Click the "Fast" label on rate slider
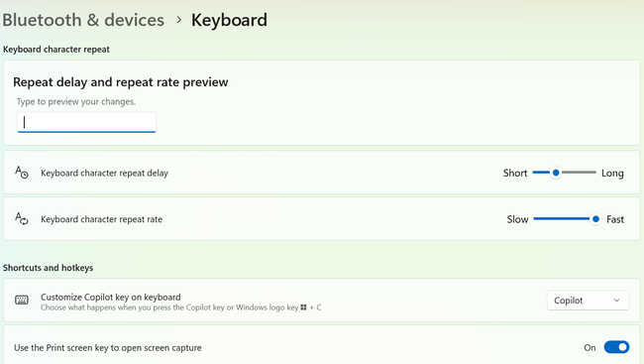The image size is (644, 364). coord(615,219)
